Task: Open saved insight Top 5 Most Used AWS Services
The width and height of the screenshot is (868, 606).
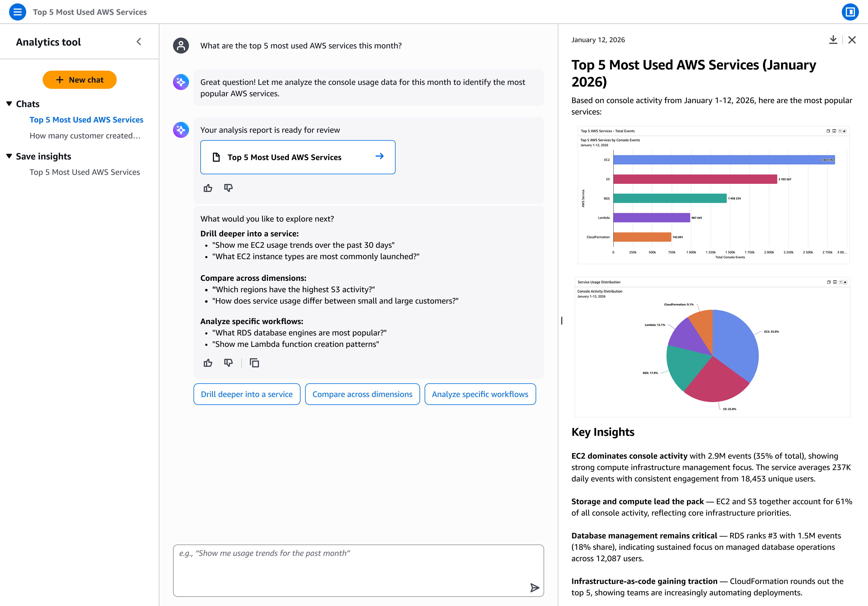Action: tap(85, 172)
